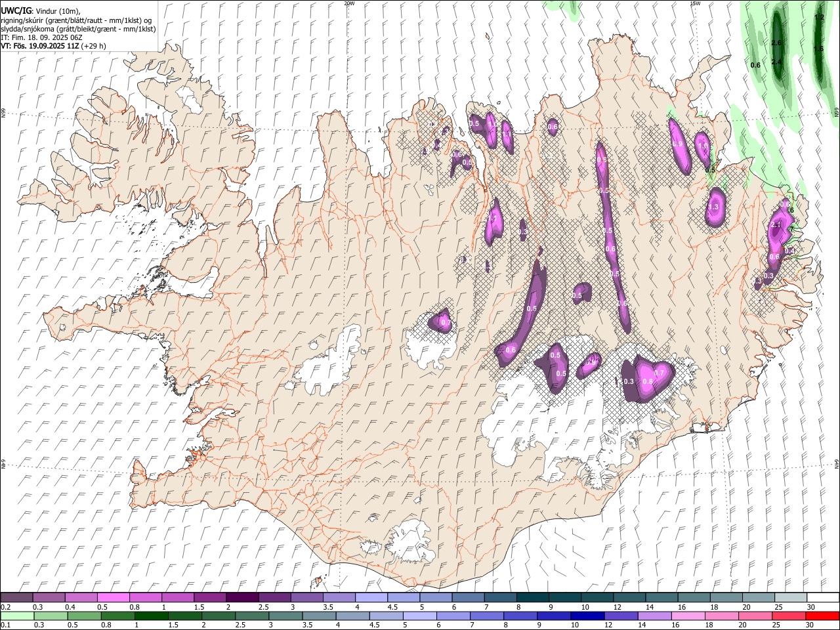The height and width of the screenshot is (630, 840).
Task: Click crimson 25 swatch in lower legend
Action: 789,616
